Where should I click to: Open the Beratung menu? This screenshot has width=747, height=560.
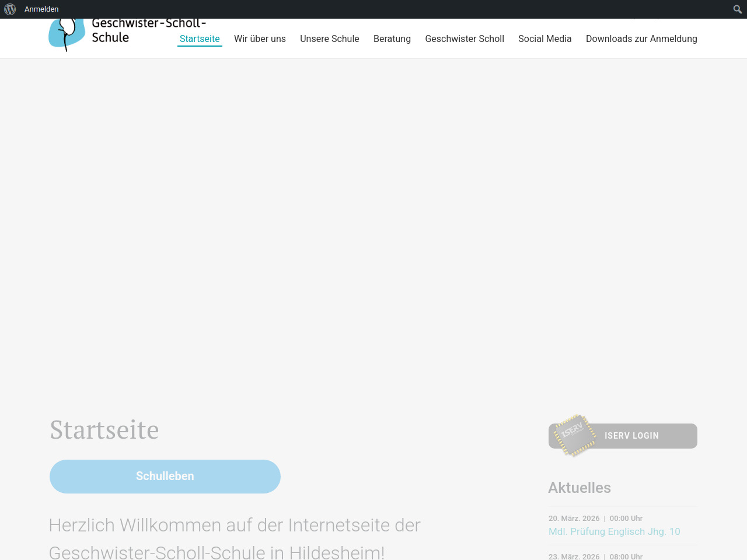point(392,38)
